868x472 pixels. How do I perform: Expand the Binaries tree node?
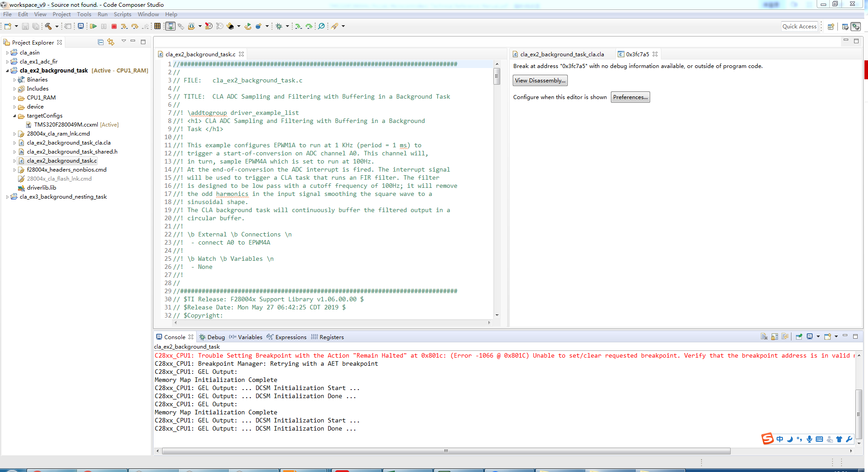pos(14,80)
